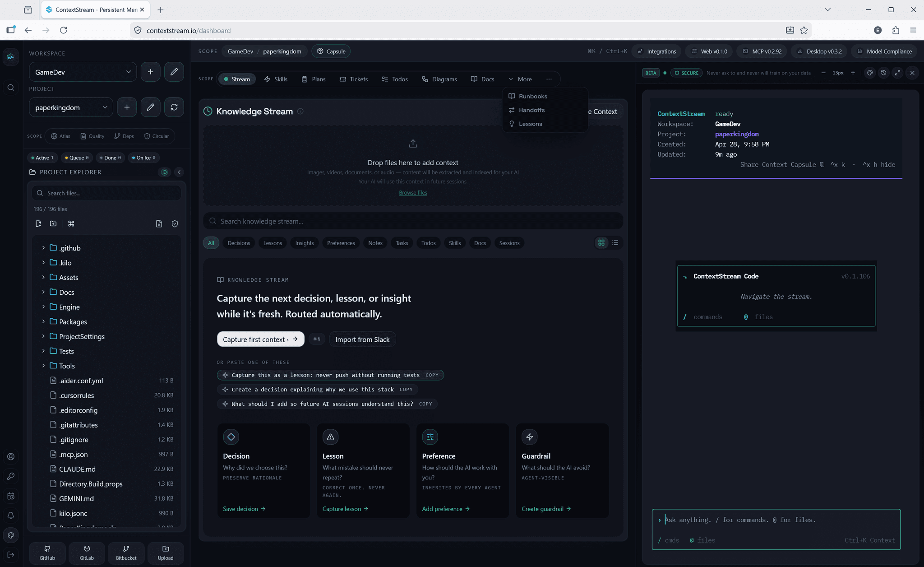Open account profile icon in left rail
This screenshot has width=924, height=567.
[11, 456]
